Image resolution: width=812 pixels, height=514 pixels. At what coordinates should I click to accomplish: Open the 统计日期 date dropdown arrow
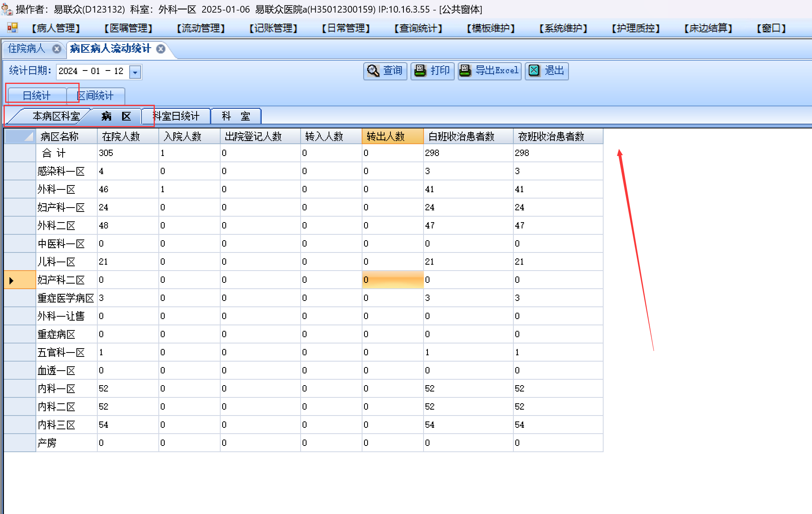135,72
